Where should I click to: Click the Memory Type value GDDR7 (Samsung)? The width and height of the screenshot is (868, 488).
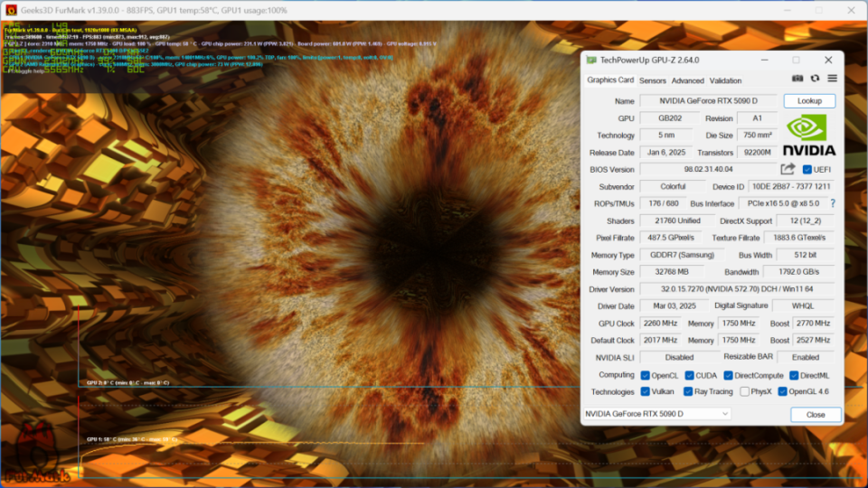coord(682,255)
